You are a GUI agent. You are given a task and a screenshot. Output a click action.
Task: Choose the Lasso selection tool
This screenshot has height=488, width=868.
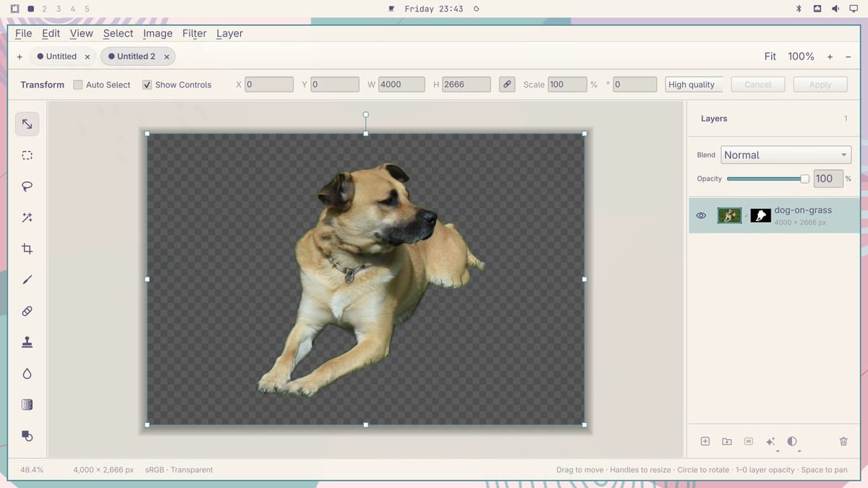click(27, 187)
